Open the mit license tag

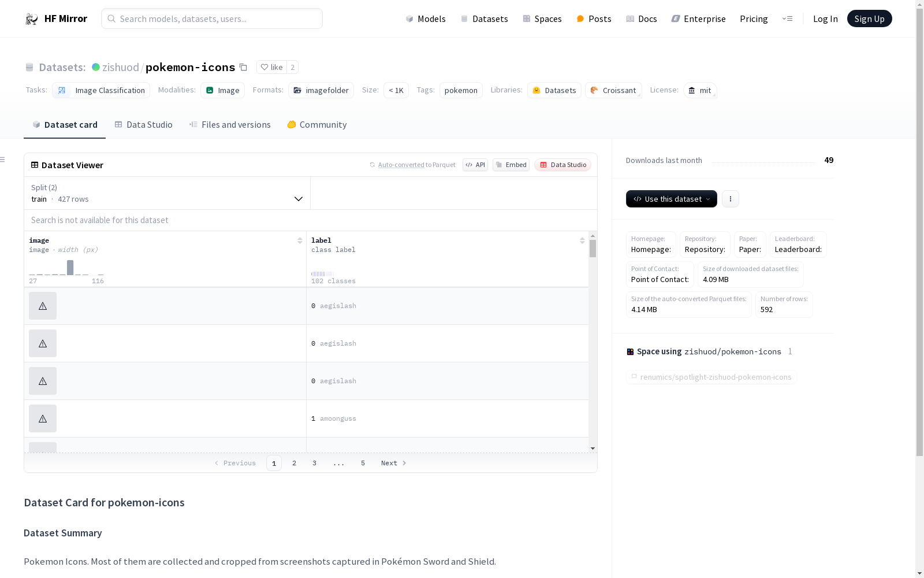click(700, 90)
